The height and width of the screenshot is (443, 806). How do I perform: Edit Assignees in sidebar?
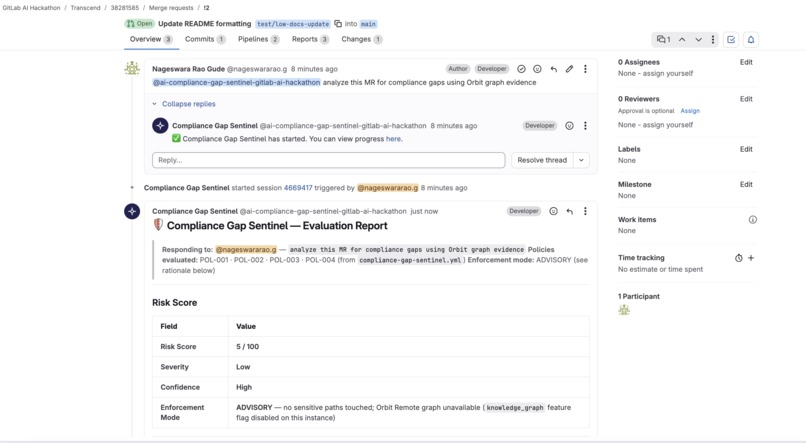[x=746, y=62]
